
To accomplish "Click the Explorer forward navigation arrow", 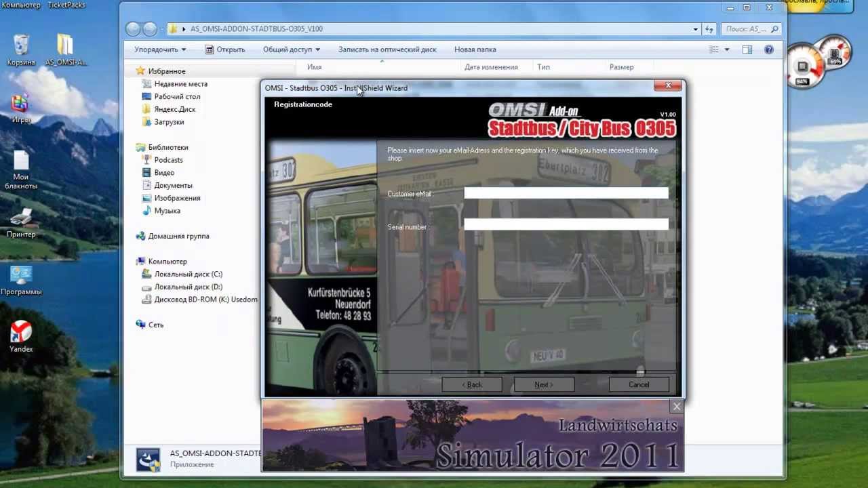I will coord(150,29).
